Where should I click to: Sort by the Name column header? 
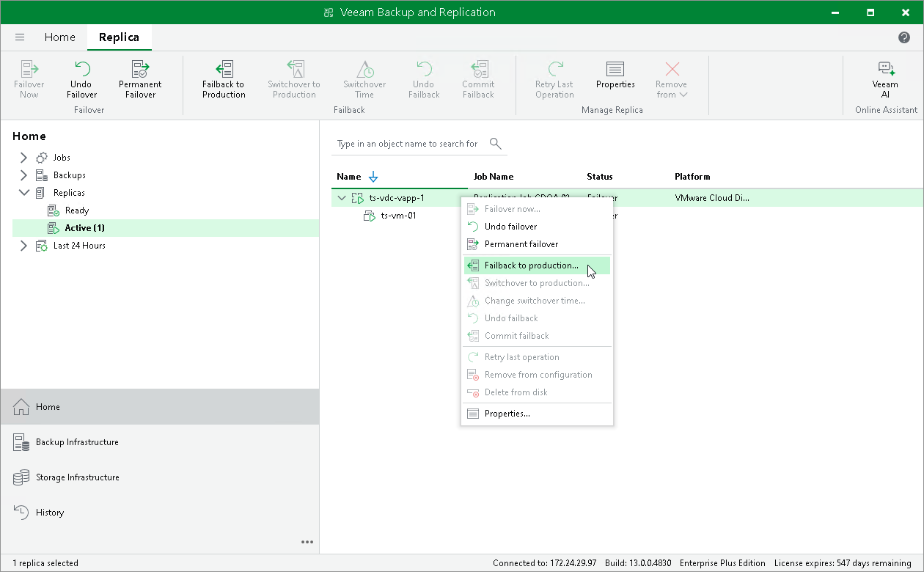[349, 177]
